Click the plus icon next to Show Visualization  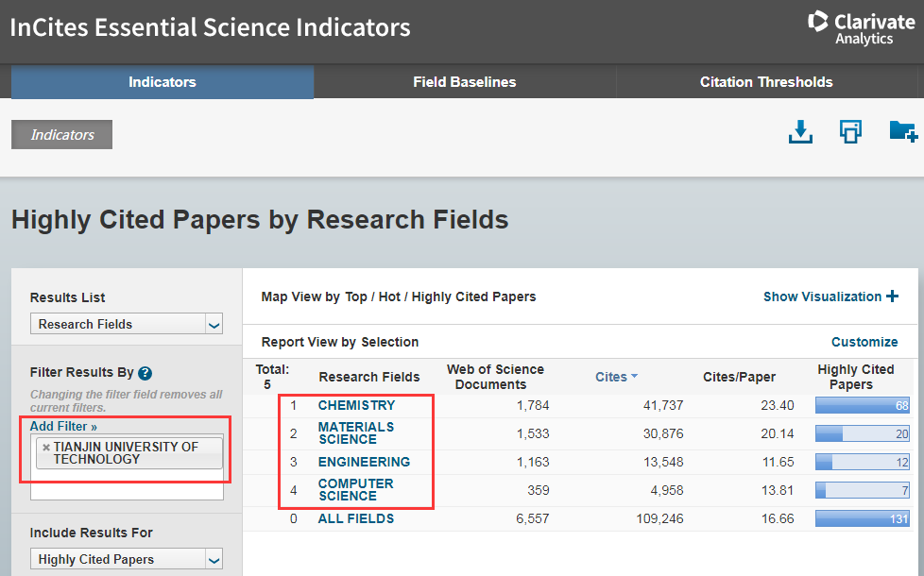tap(892, 296)
